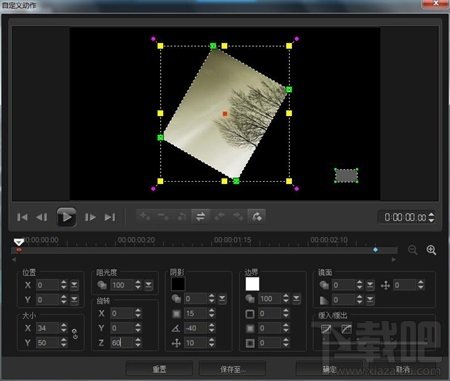Zoom in on the timeline
Screen dimensions: 450x381
431,250
